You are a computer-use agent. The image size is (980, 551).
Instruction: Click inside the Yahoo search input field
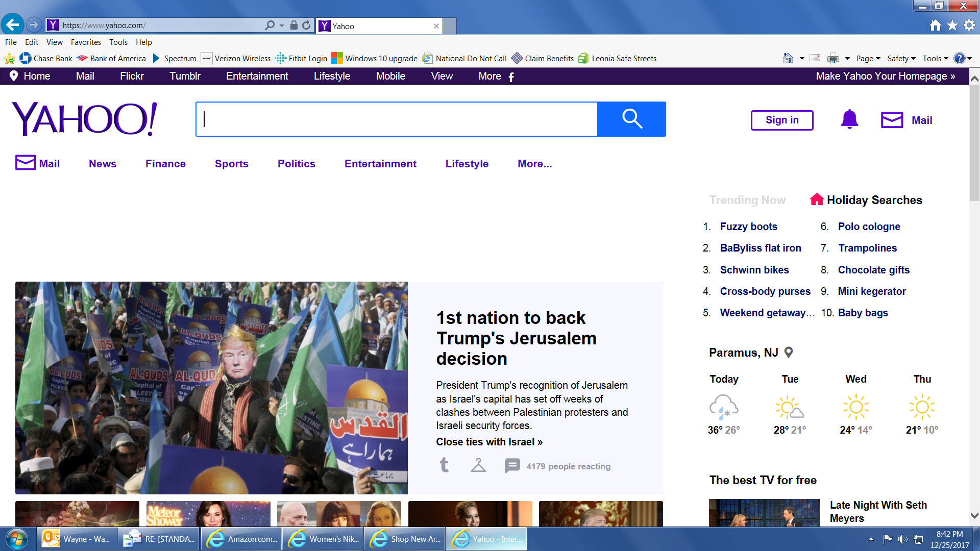tap(397, 119)
